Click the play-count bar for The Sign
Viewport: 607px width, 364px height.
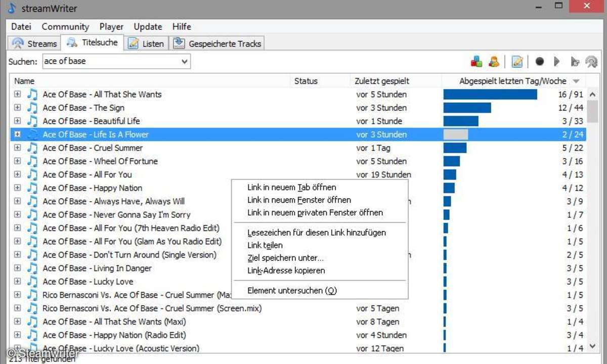(x=467, y=108)
